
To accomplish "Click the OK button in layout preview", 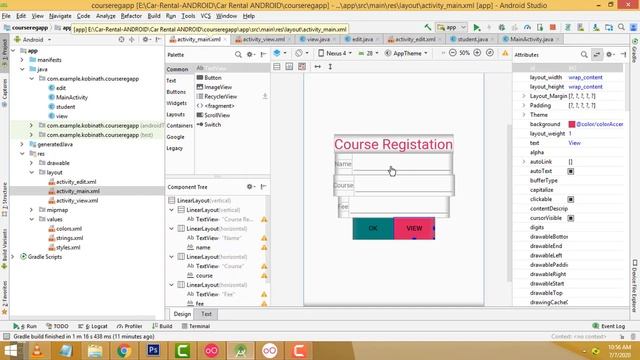I will (x=373, y=228).
